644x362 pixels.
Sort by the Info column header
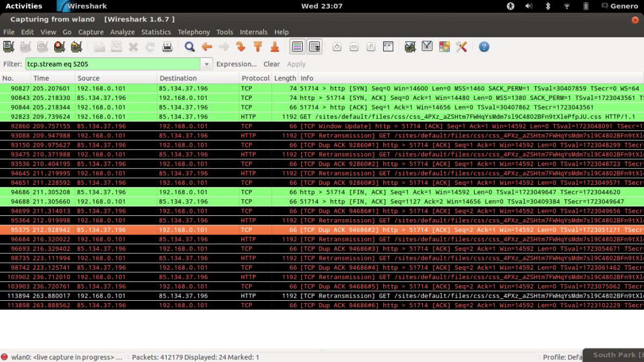pyautogui.click(x=471, y=78)
